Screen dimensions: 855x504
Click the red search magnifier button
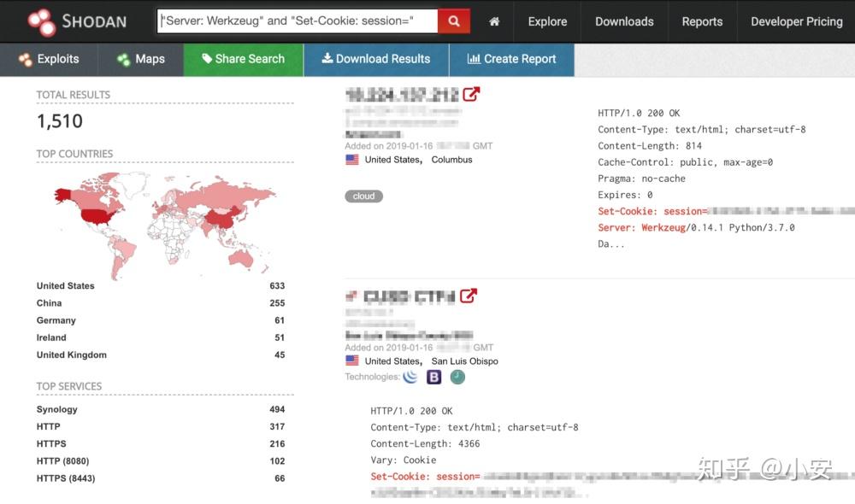tap(454, 21)
